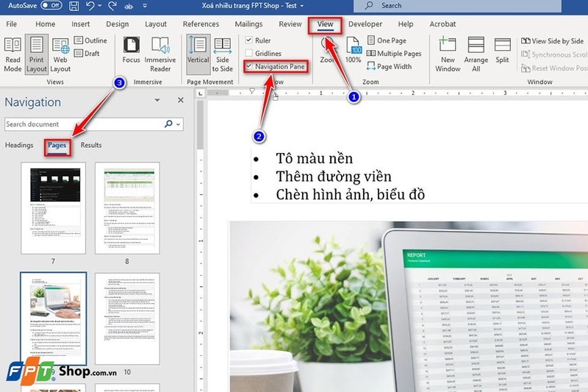The width and height of the screenshot is (588, 392).
Task: Select Vertical page movement
Action: coord(198,54)
